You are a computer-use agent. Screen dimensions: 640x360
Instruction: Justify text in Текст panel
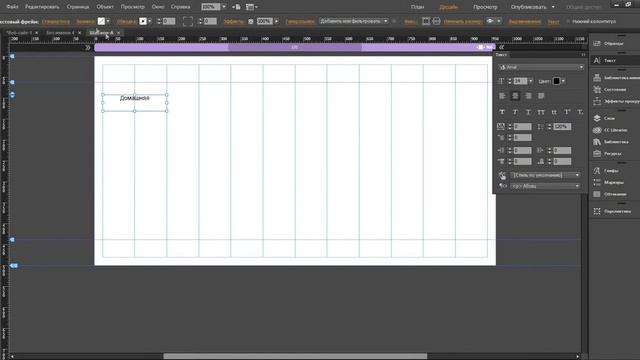(541, 96)
